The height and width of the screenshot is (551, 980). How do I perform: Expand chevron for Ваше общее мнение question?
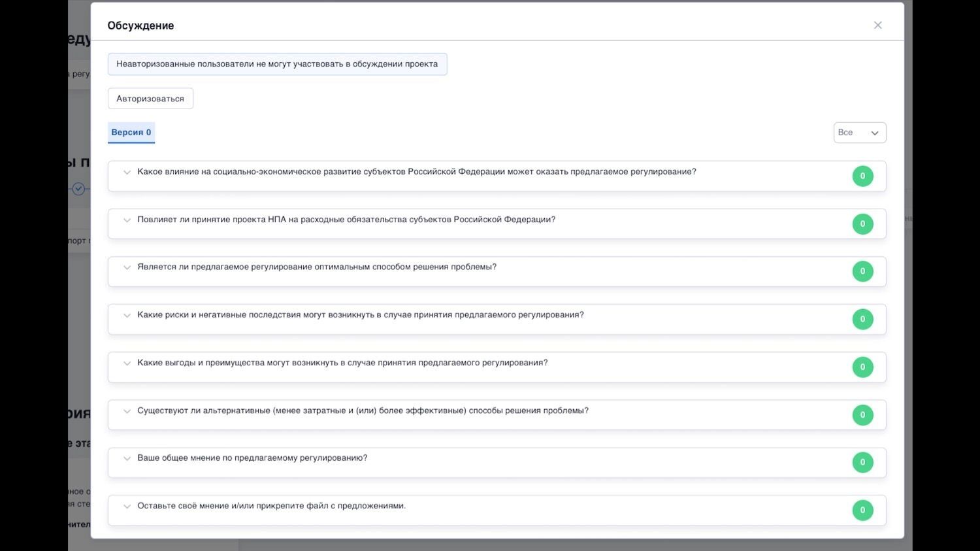(127, 458)
